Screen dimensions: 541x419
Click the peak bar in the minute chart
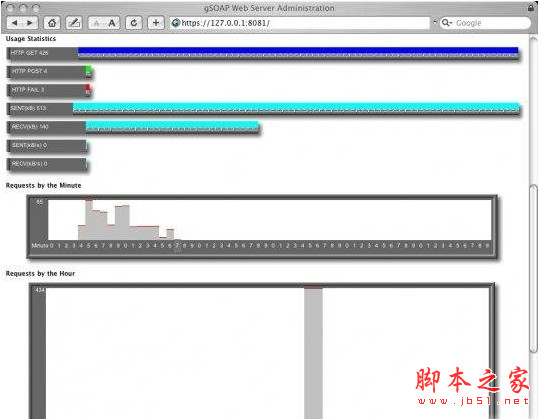[x=89, y=219]
